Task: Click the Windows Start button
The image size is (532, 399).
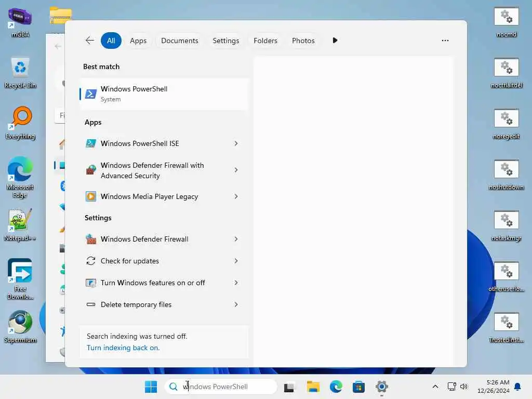Action: [x=151, y=387]
